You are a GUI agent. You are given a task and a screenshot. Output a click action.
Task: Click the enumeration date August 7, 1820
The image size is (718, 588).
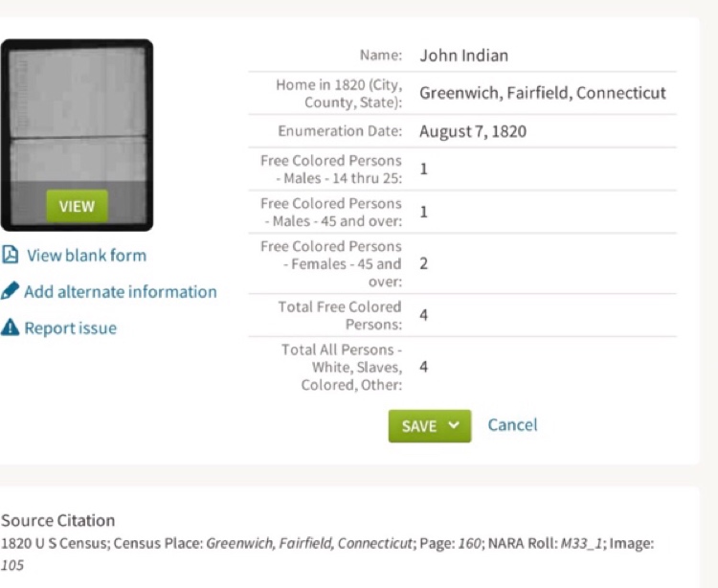(x=473, y=131)
